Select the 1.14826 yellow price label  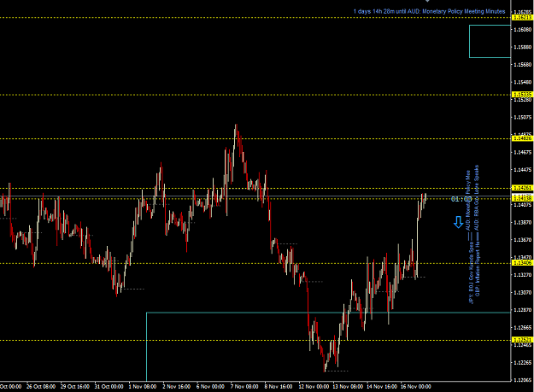[522, 138]
